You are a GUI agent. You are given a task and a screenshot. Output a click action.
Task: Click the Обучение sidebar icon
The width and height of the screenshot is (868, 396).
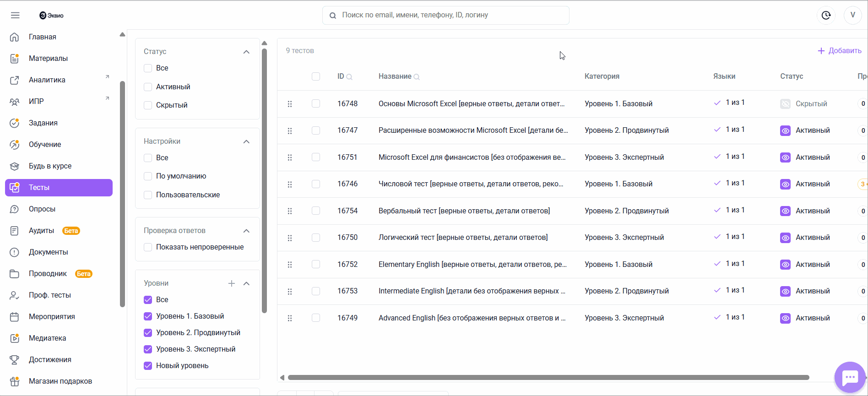[x=15, y=144]
